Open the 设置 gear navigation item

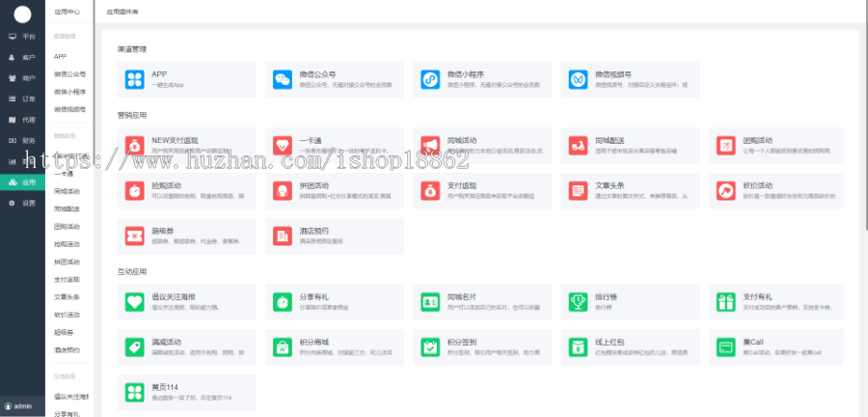point(22,204)
